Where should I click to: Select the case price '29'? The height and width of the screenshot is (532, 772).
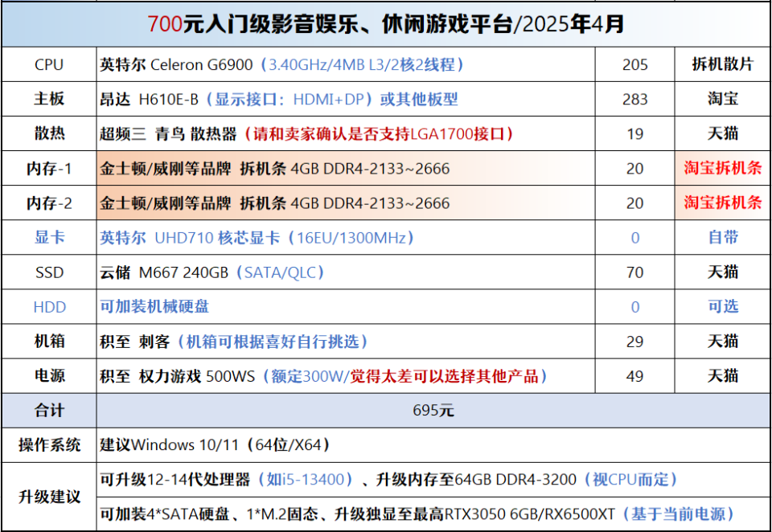634,342
